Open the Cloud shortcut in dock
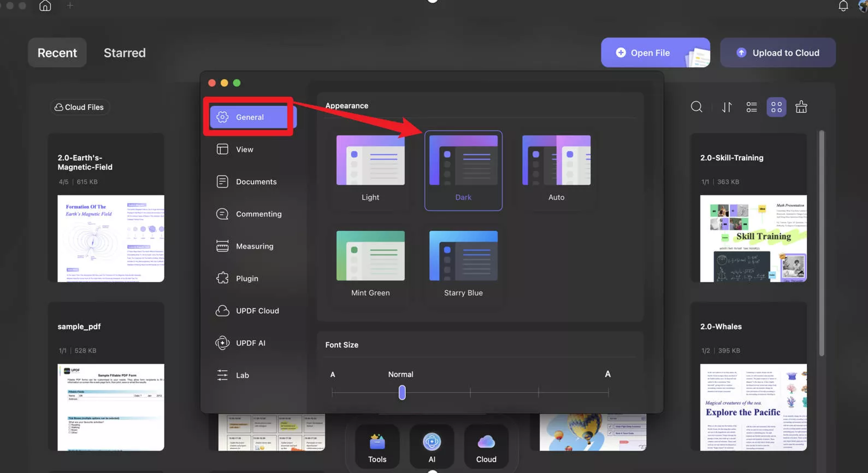The height and width of the screenshot is (473, 868). (x=486, y=447)
